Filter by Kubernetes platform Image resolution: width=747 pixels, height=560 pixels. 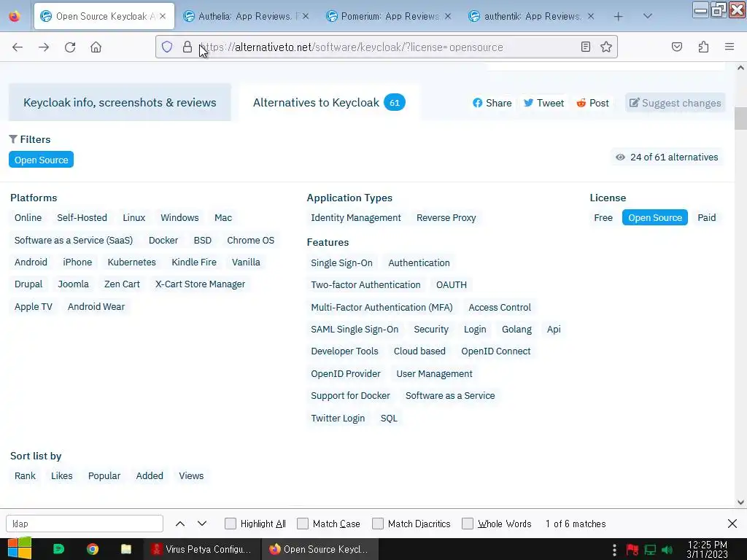click(x=131, y=262)
